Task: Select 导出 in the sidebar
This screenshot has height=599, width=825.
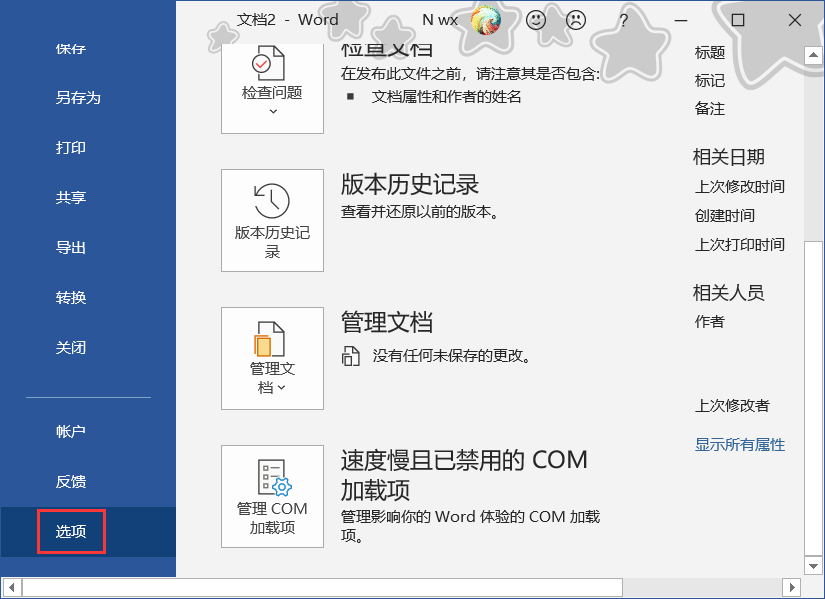Action: (x=70, y=247)
